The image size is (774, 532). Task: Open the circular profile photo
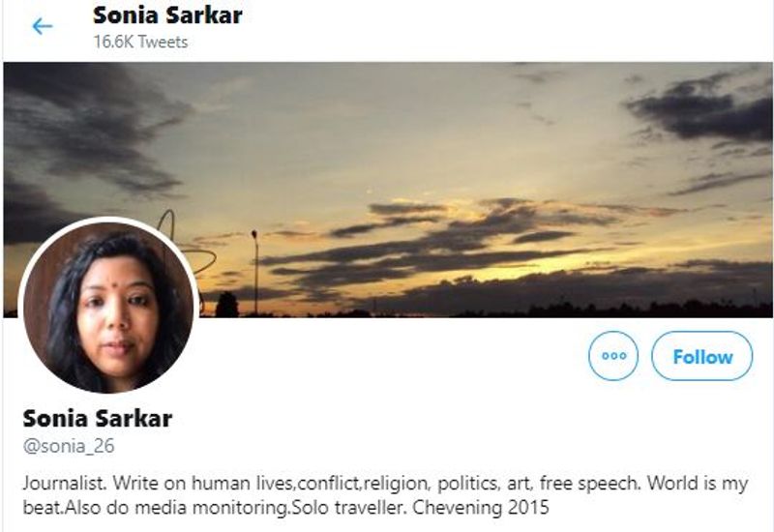click(109, 307)
